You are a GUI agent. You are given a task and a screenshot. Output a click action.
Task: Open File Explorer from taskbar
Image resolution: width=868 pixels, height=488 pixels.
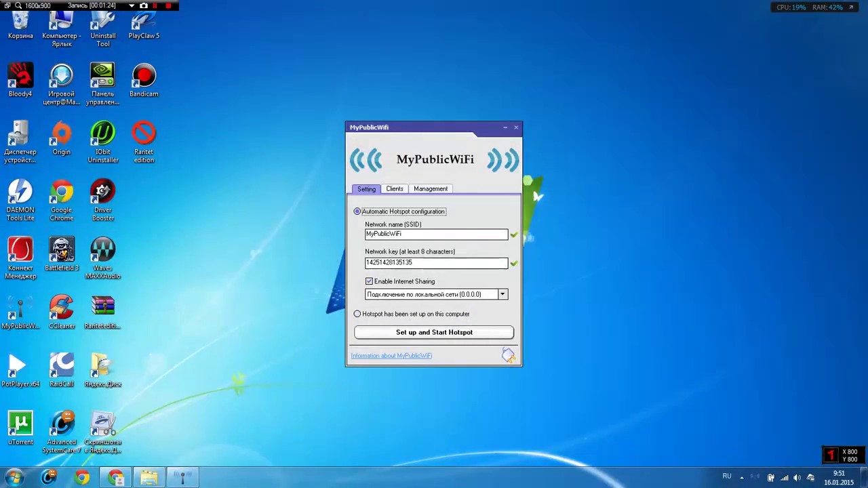(x=149, y=477)
